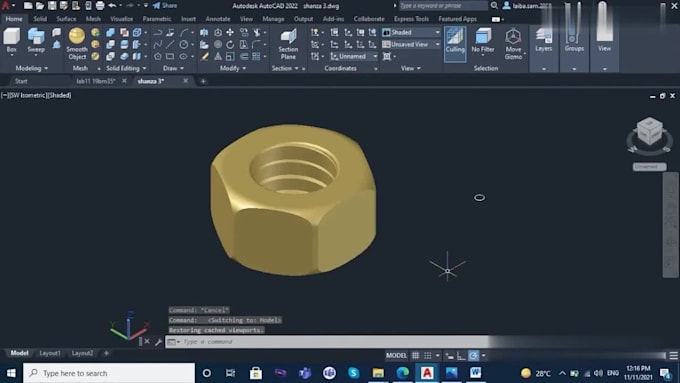Toggle snap mode in status bar
The height and width of the screenshot is (383, 680).
tap(428, 356)
